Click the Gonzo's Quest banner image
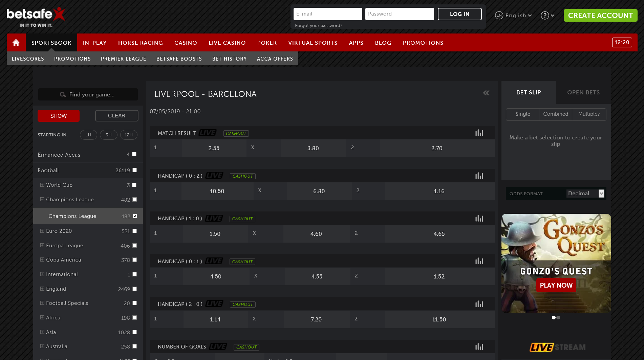Screen dimensions: 644x360 556,263
